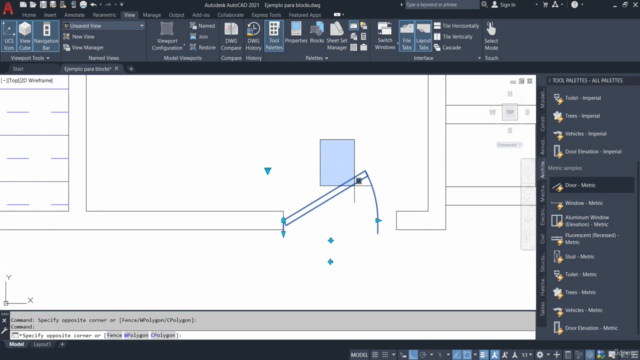Click the Plot printer icon
This screenshot has height=360, width=640.
point(83,4)
